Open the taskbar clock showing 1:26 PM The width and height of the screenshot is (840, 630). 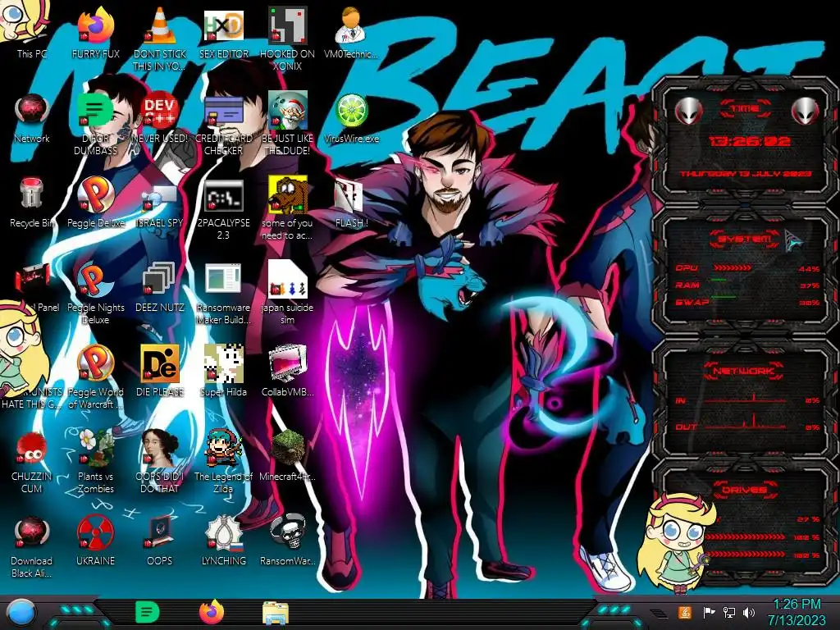pyautogui.click(x=797, y=612)
